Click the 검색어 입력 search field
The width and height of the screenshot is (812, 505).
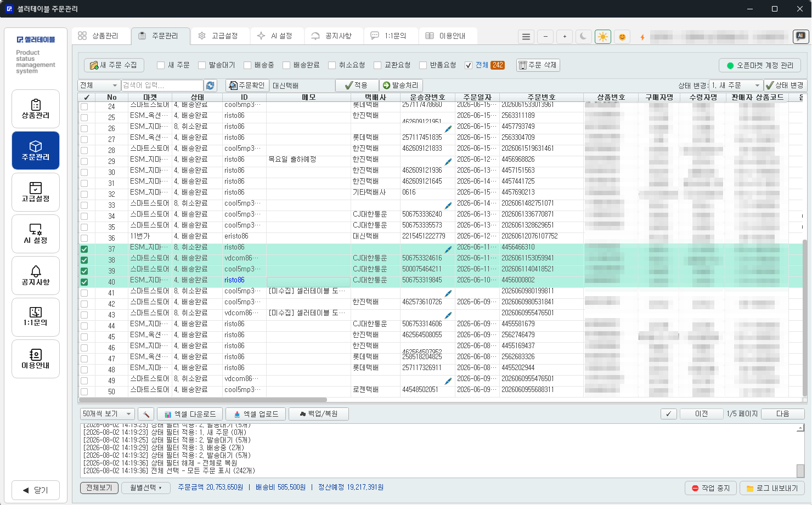162,86
